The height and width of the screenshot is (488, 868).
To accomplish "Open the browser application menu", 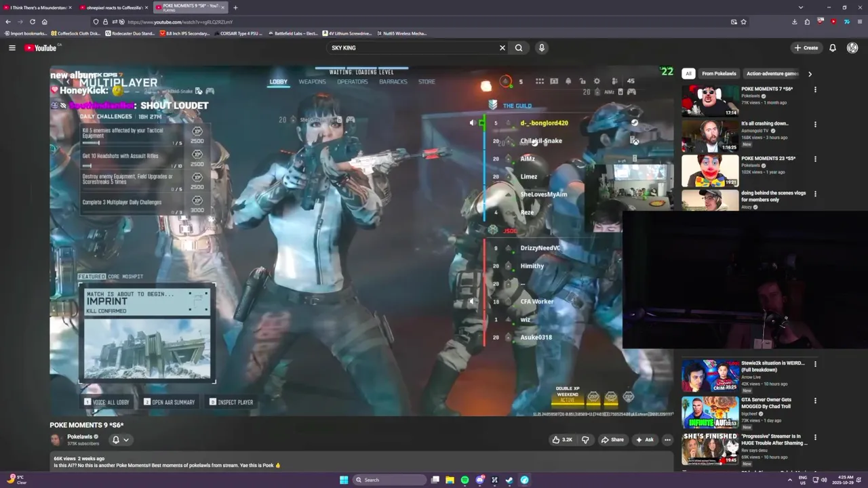I will pyautogui.click(x=859, y=22).
